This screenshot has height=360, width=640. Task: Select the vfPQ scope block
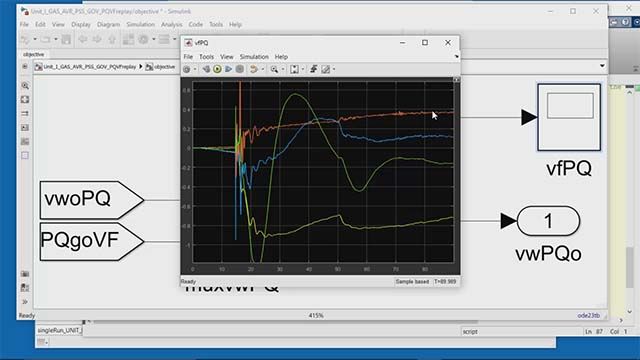click(569, 117)
